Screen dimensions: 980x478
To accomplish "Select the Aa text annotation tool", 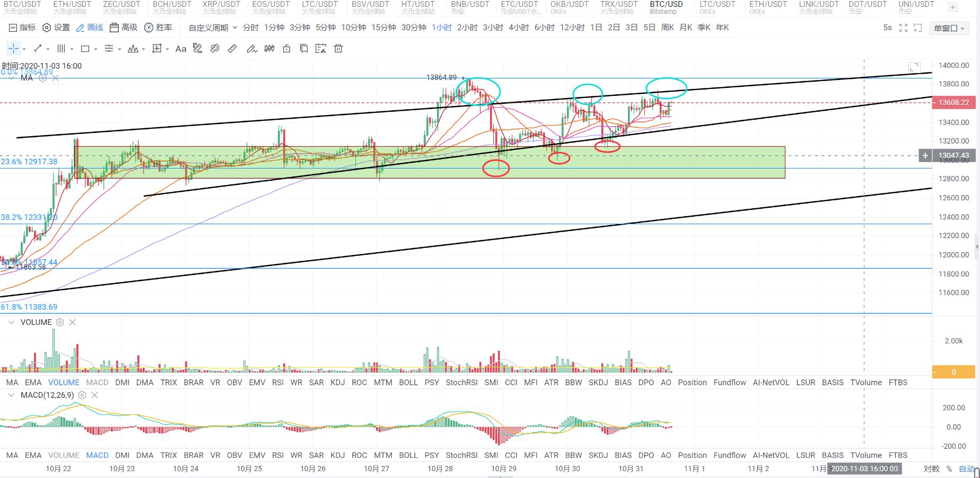I will (x=181, y=49).
